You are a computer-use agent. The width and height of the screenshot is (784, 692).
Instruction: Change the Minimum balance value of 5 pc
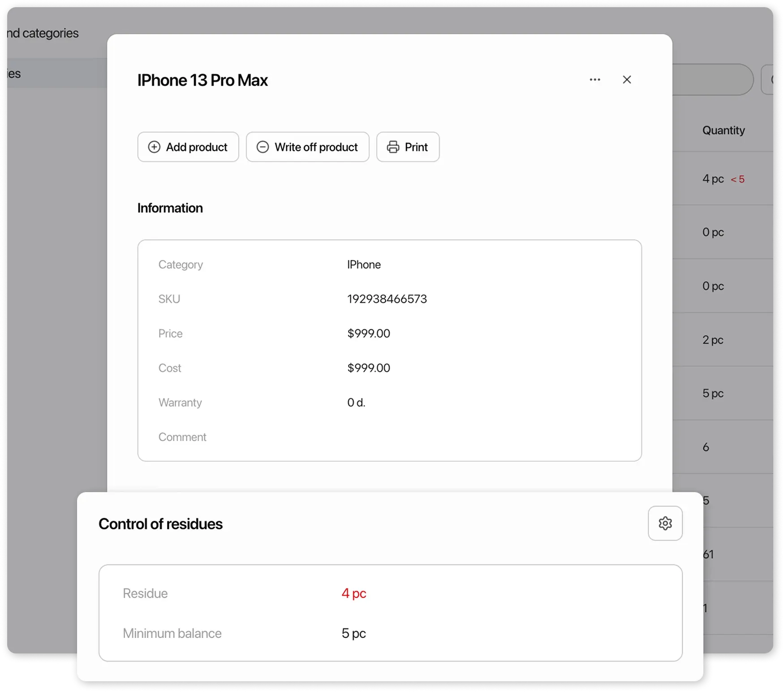tap(353, 633)
